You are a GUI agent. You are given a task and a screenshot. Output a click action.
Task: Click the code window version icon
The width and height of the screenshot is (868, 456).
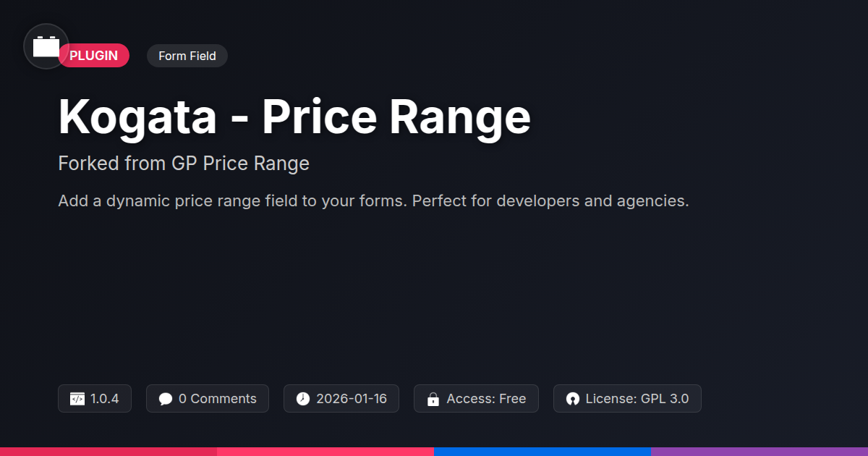point(77,399)
